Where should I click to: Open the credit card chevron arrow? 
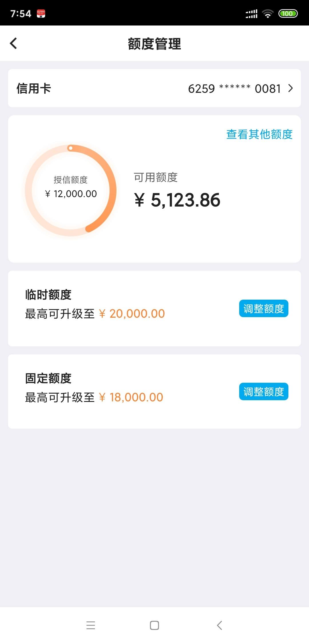point(290,88)
